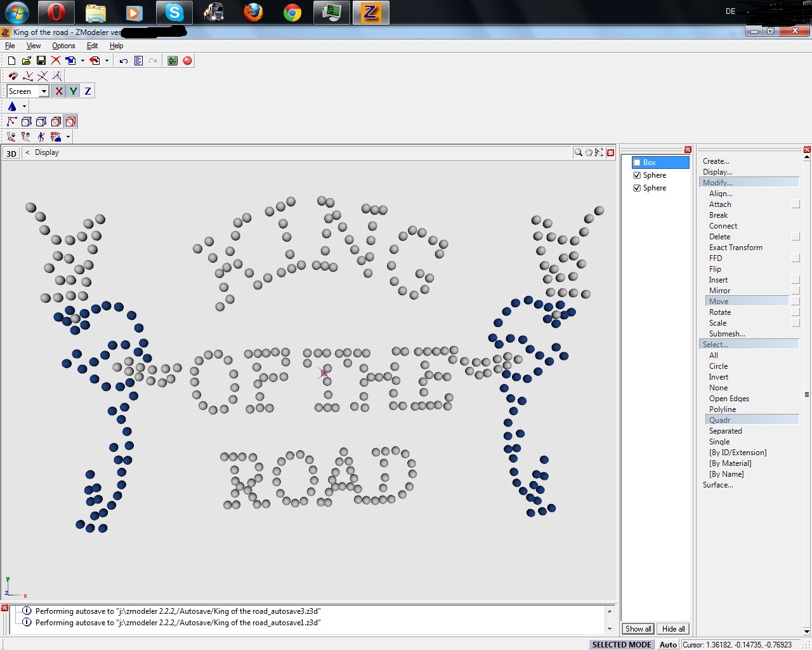Select the snap to grid tool icon
The image size is (812, 650).
(x=56, y=76)
